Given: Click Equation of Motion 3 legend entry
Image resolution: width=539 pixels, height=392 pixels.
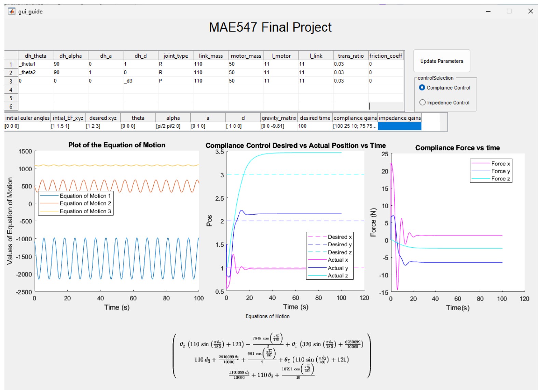Looking at the screenshot, I should click(75, 211).
